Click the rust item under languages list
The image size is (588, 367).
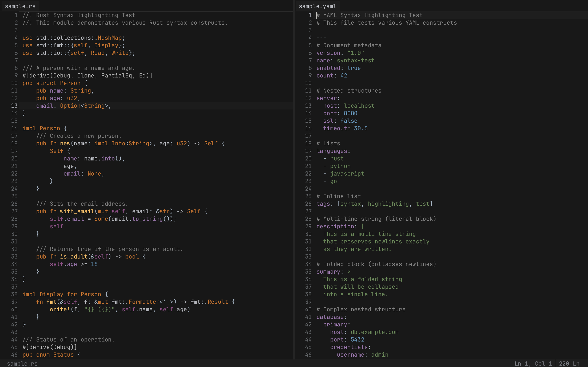pyautogui.click(x=337, y=158)
